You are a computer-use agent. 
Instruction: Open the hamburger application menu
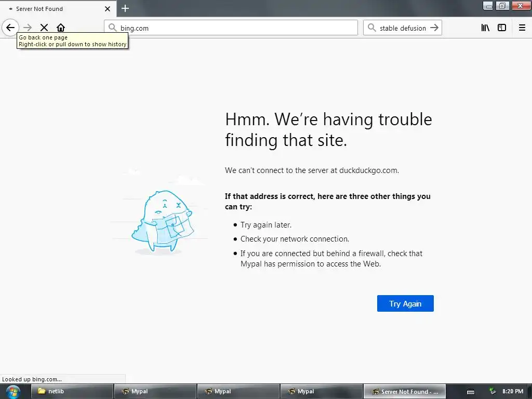coord(522,28)
